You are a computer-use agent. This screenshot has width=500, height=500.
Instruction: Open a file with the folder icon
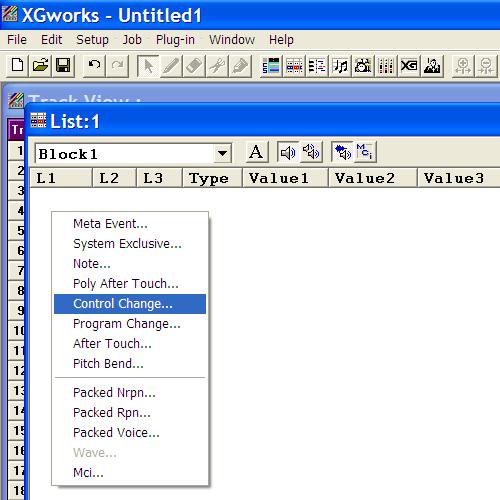click(x=40, y=65)
